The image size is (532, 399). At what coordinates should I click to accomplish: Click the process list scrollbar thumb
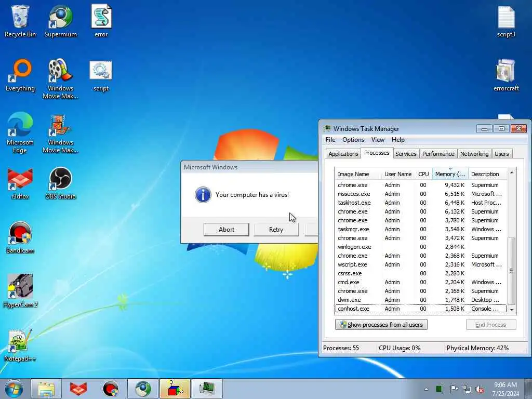(512, 270)
